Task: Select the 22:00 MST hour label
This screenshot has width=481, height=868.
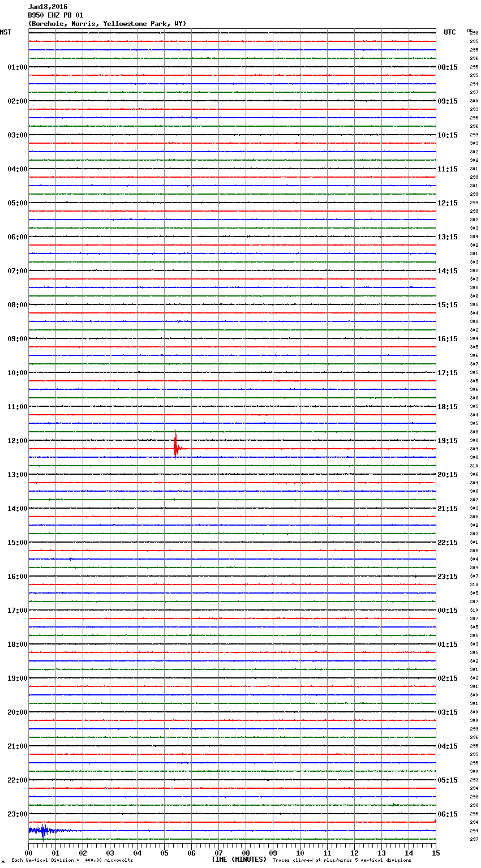Action: click(18, 780)
